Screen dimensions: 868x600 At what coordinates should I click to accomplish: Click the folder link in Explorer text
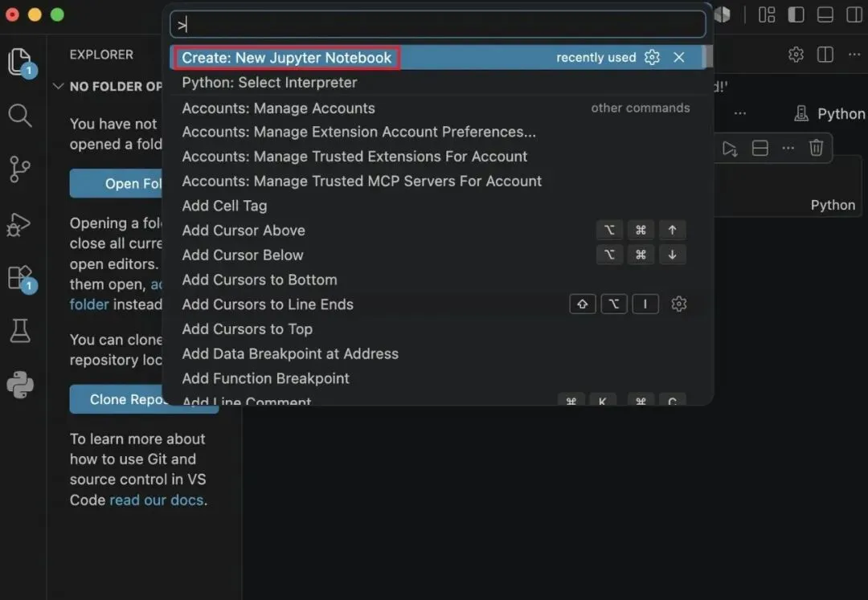pyautogui.click(x=89, y=304)
